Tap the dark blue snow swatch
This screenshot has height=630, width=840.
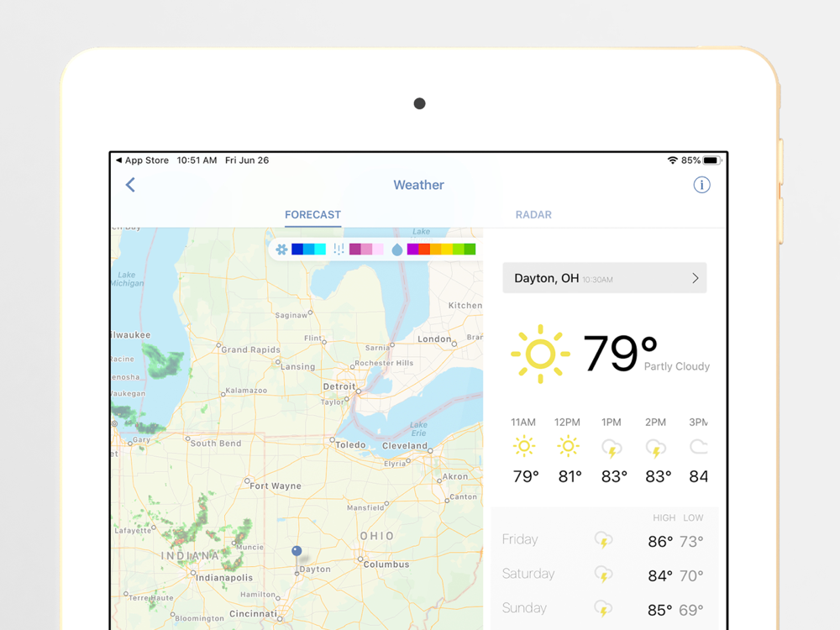[x=297, y=249]
